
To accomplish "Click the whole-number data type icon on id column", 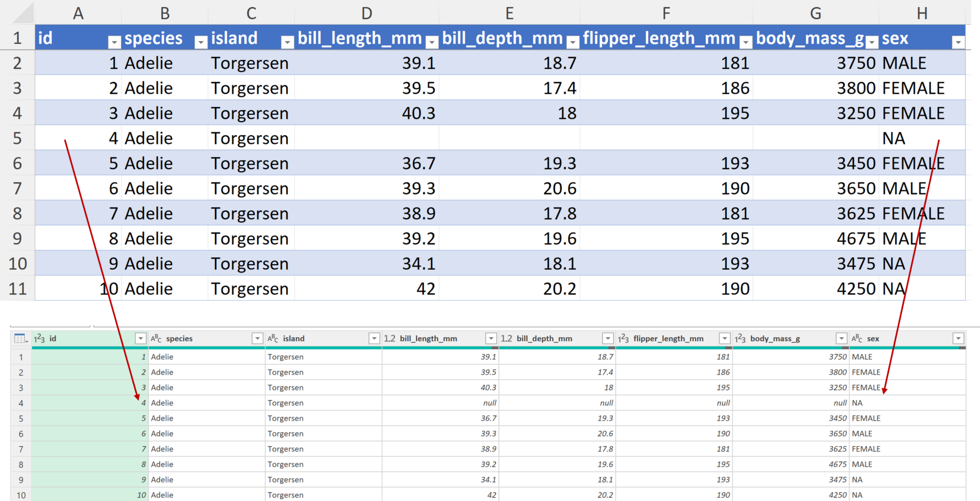I will click(37, 338).
